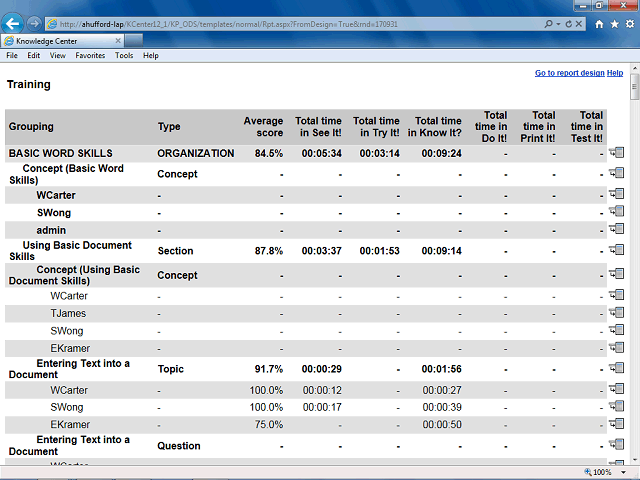Click the Grouping column header
This screenshot has width=640, height=480.
(31, 127)
